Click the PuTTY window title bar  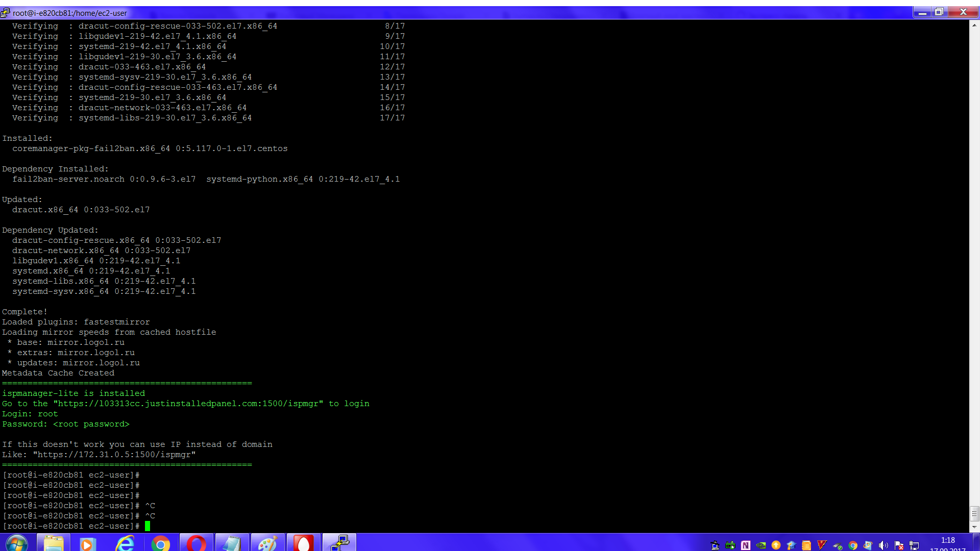click(x=459, y=12)
